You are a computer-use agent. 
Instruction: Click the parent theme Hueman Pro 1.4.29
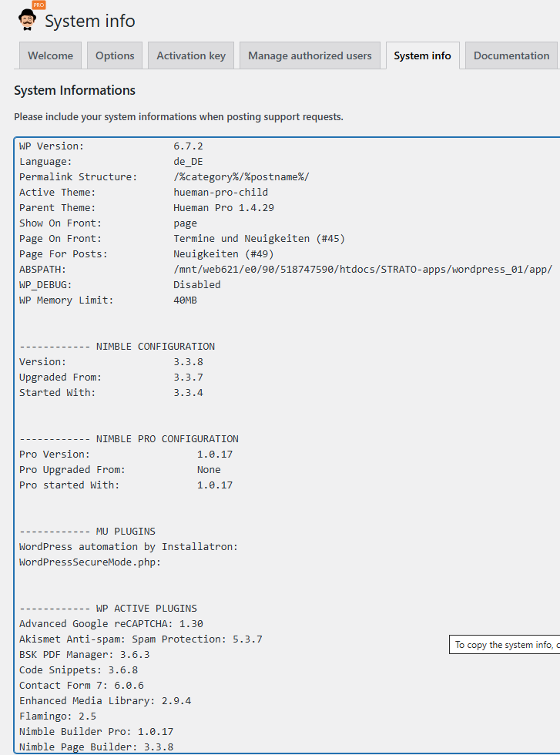pyautogui.click(x=224, y=207)
